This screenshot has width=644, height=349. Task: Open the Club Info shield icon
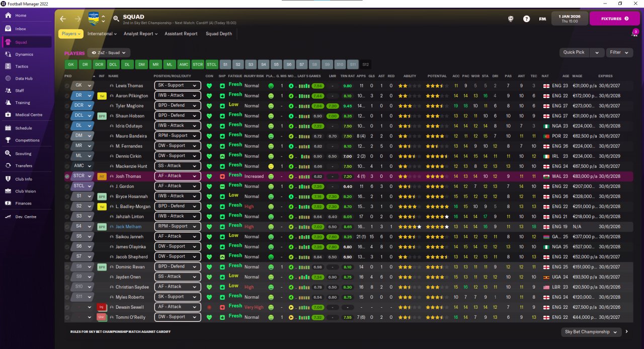pyautogui.click(x=8, y=179)
